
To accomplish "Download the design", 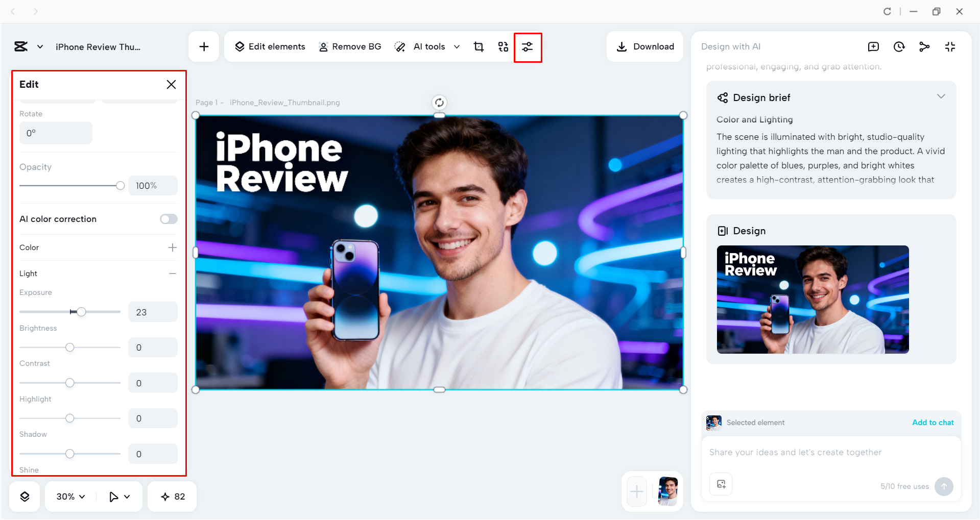I will coord(645,47).
